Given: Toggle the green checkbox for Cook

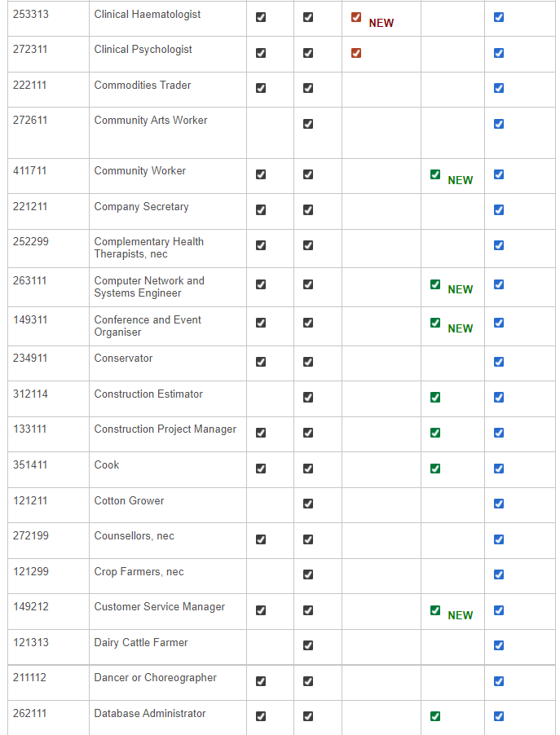Looking at the screenshot, I should 435,469.
